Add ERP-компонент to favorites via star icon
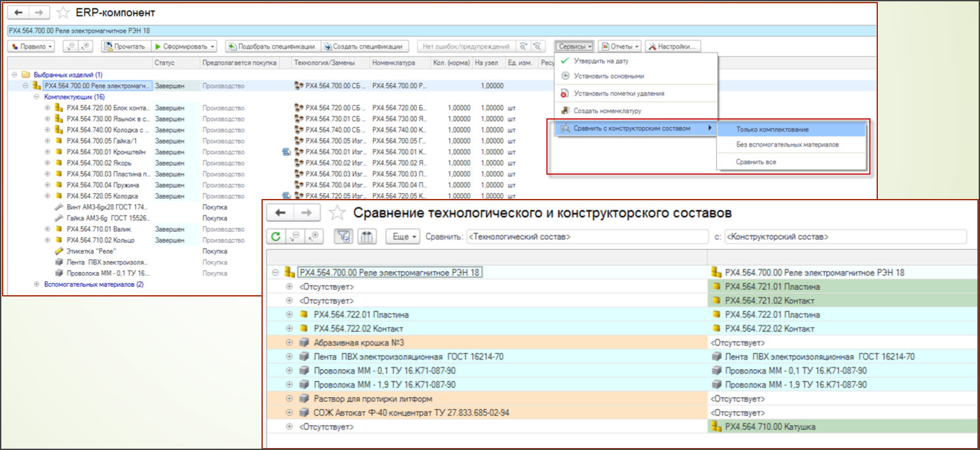The height and width of the screenshot is (450, 980). click(63, 13)
